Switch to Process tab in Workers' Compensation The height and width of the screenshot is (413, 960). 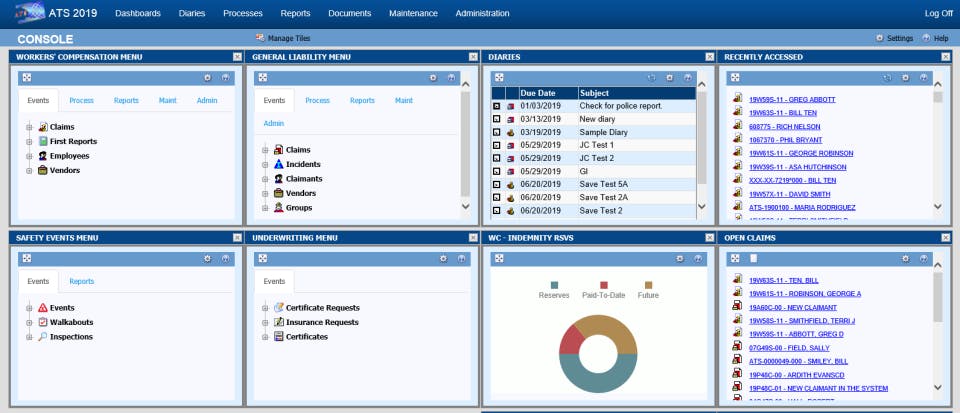click(81, 100)
